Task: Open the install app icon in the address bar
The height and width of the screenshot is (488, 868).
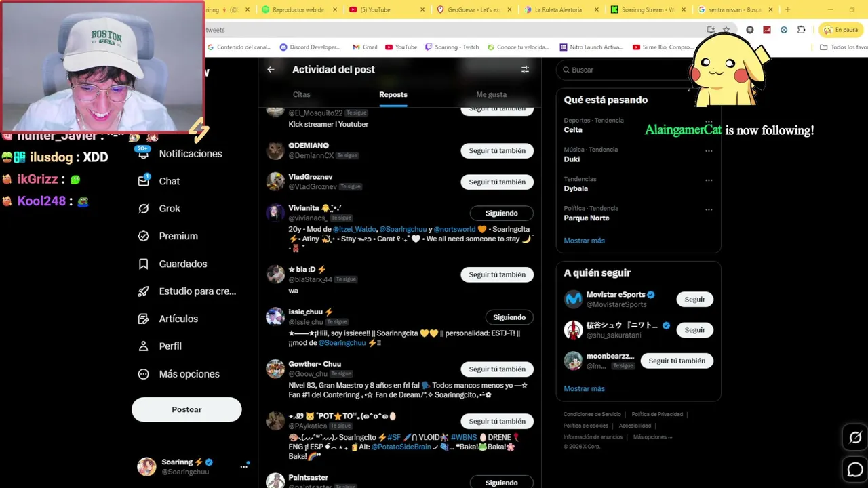Action: point(711,30)
